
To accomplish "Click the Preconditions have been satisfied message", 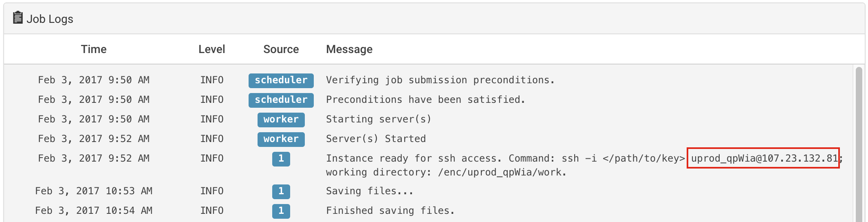I will (425, 100).
